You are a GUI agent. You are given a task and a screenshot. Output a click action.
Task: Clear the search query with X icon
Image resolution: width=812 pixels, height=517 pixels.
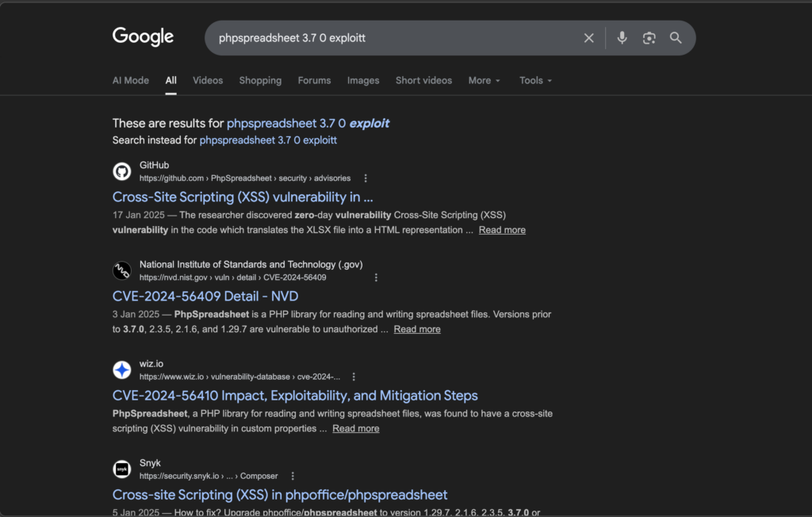pos(588,38)
